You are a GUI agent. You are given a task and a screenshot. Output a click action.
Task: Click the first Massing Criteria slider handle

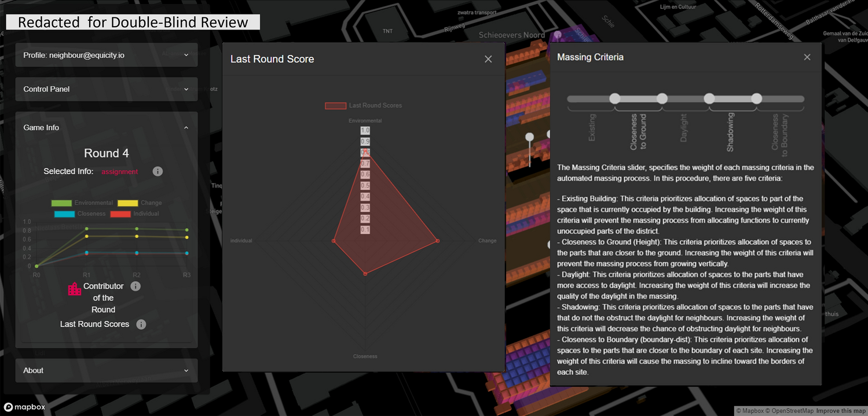[x=615, y=99]
